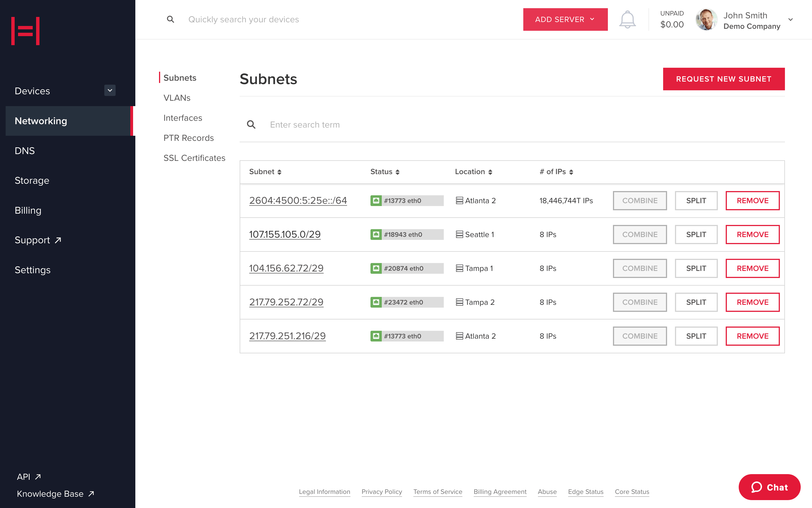Click green interface icon in 217.79.251.216/29 row
Screen dimensions: 812x508
(376, 336)
